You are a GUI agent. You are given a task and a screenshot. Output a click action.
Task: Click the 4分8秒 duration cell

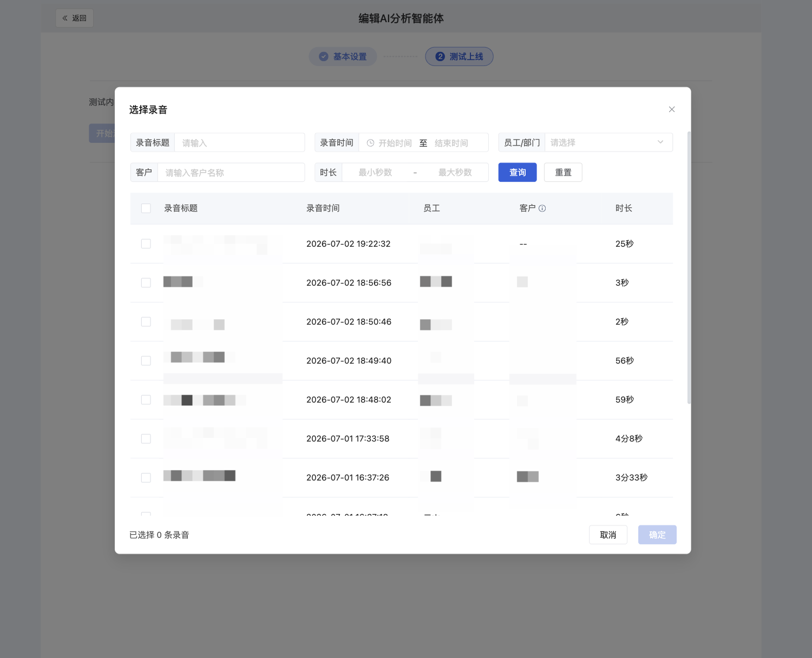point(629,439)
